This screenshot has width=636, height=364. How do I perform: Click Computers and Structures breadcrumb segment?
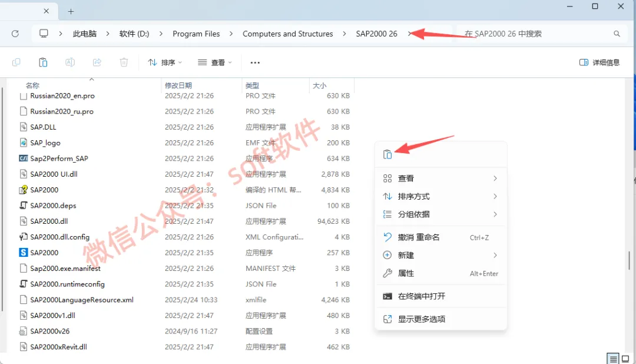[x=287, y=34]
